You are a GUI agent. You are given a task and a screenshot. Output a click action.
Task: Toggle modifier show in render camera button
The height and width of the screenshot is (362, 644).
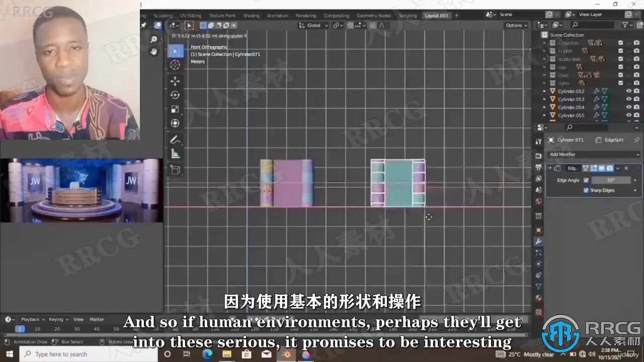click(610, 168)
